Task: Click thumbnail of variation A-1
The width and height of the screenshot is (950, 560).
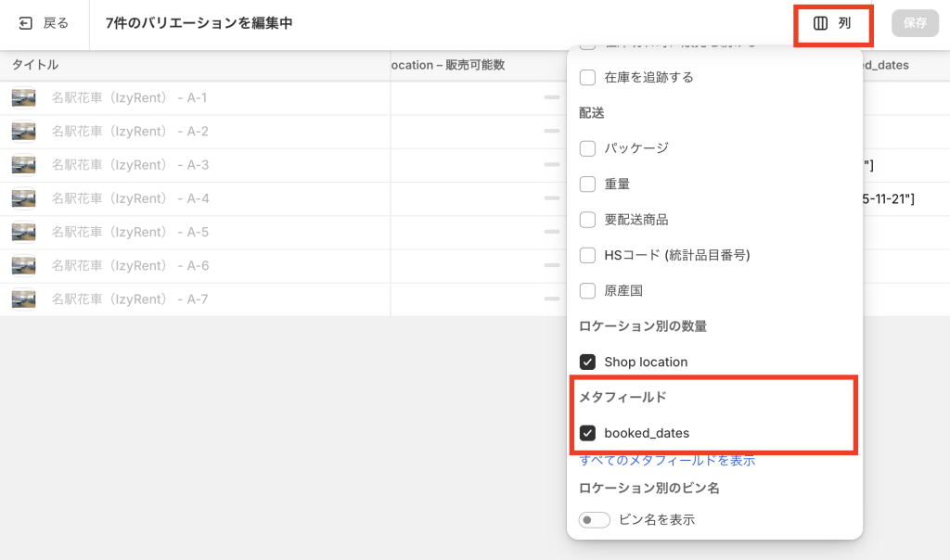Action: point(23,97)
